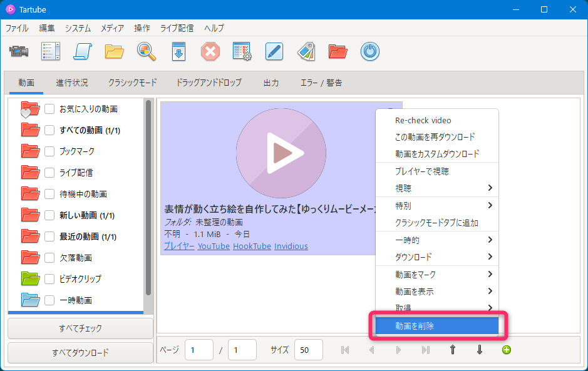Viewport: 588px width, 371px height.
Task: Check the お気に入りの動画 checkbox
Action: tap(49, 109)
